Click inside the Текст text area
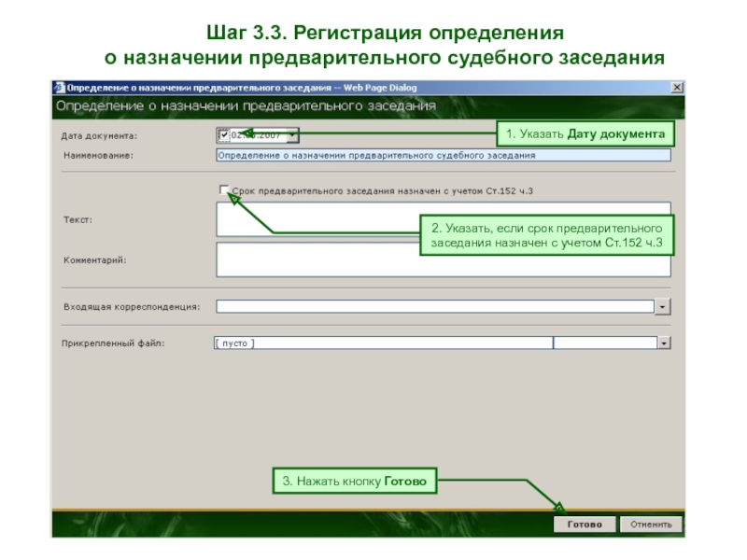The height and width of the screenshot is (560, 747). (x=443, y=219)
